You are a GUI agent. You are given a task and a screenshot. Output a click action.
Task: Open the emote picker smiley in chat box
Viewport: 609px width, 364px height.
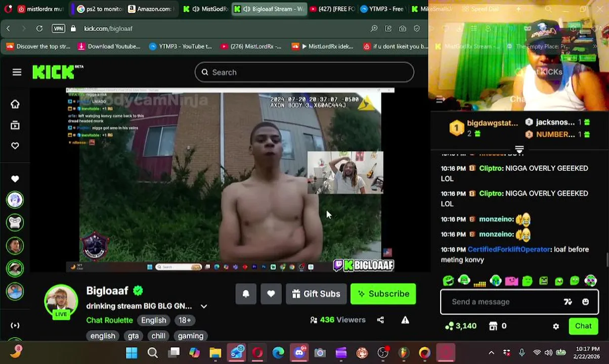pyautogui.click(x=585, y=302)
